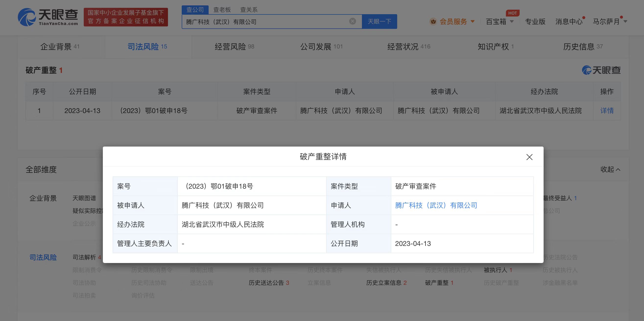Click the 经办法院 column header
644x321 pixels.
544,92
